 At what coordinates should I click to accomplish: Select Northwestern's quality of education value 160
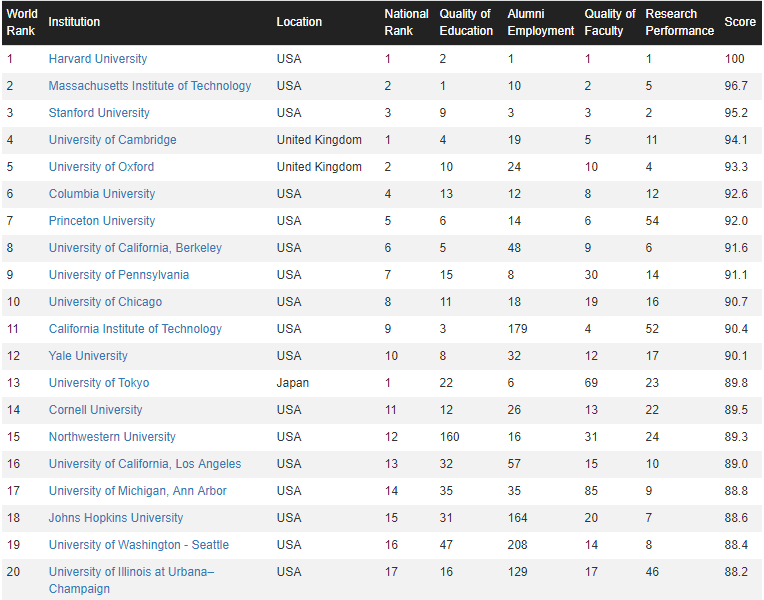(449, 437)
